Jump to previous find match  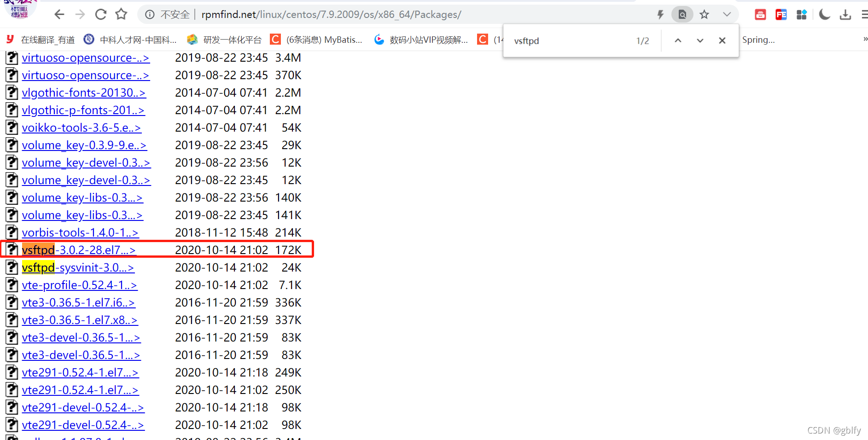point(678,41)
